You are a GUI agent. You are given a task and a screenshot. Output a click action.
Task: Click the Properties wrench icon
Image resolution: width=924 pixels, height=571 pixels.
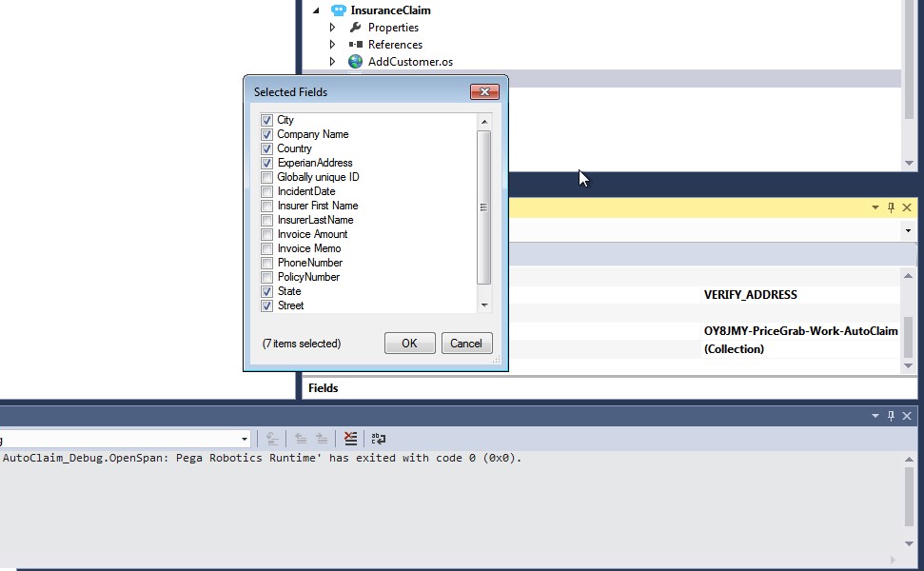click(x=355, y=28)
